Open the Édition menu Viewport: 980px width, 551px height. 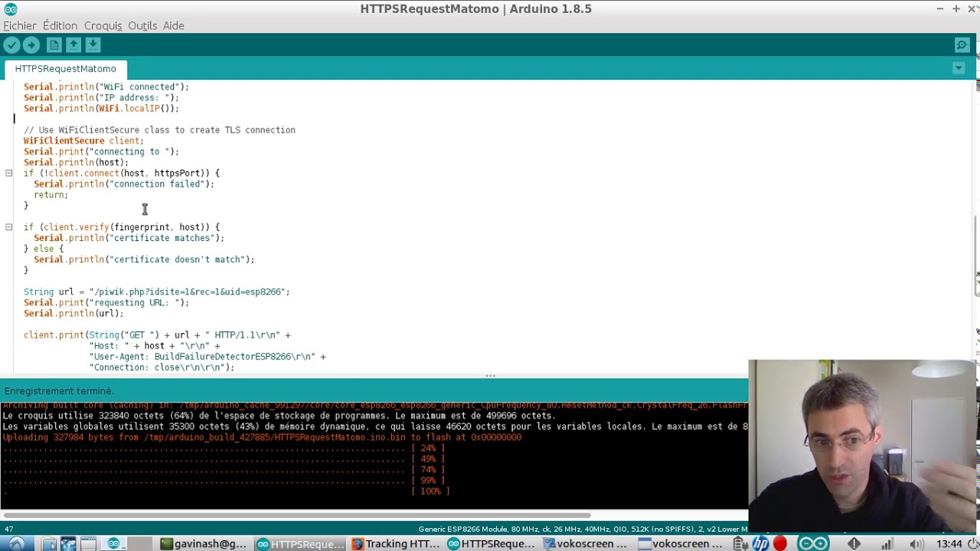(60, 25)
